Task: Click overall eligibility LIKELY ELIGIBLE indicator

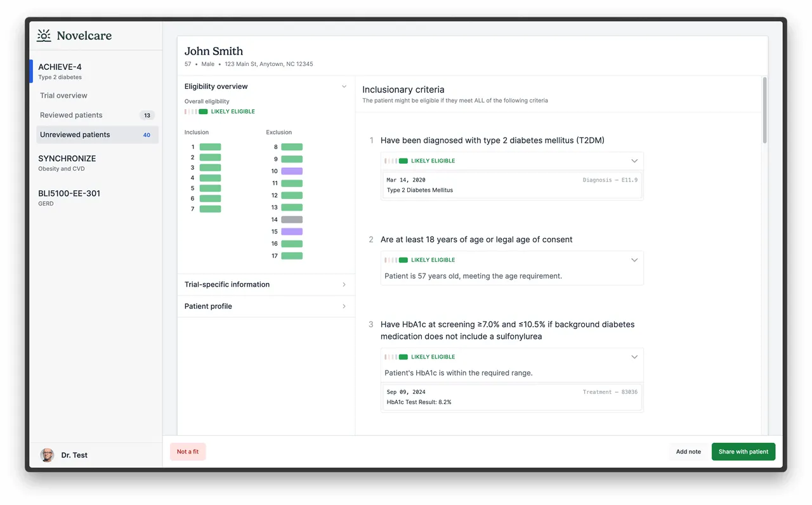Action: click(219, 112)
